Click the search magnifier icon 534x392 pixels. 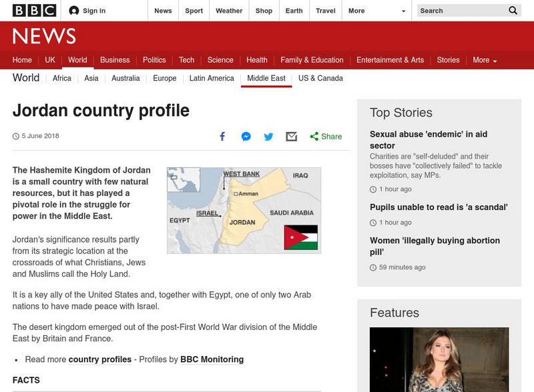point(513,11)
